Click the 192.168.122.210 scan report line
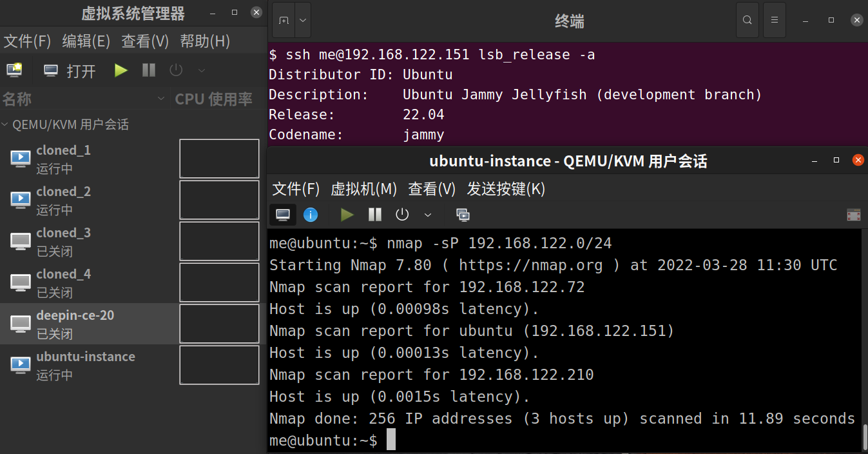The width and height of the screenshot is (868, 454). click(x=432, y=375)
